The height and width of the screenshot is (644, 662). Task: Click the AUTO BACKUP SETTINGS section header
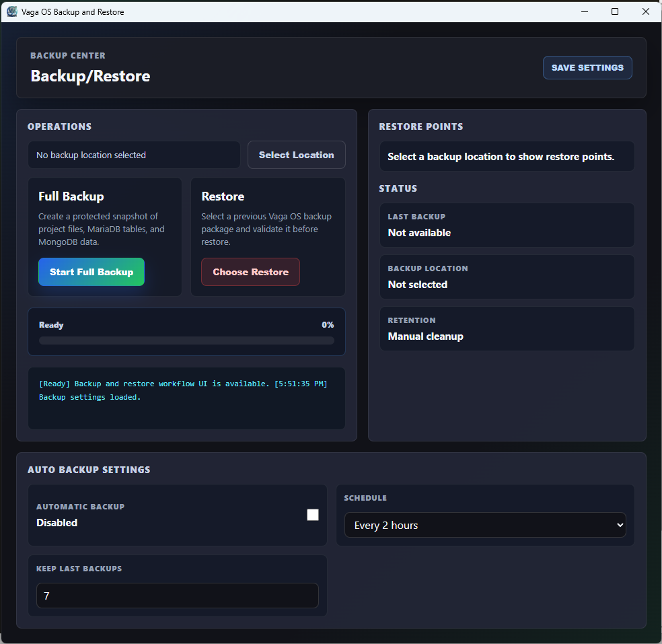(89, 470)
